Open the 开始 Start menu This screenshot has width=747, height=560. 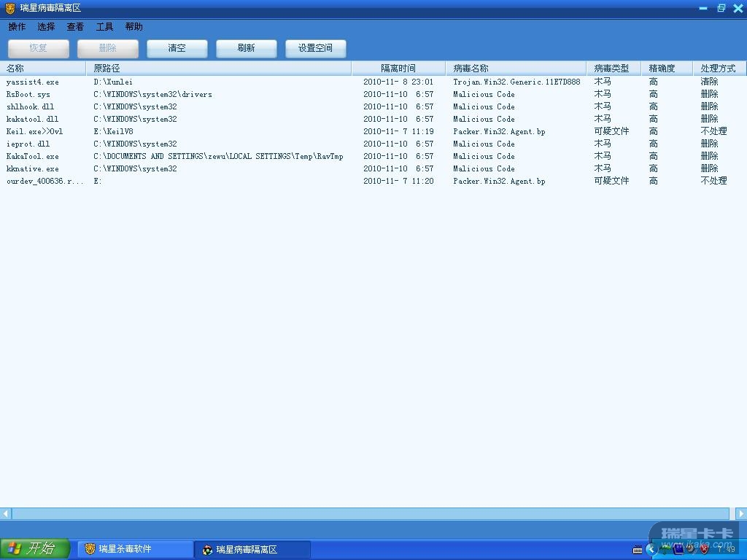35,548
